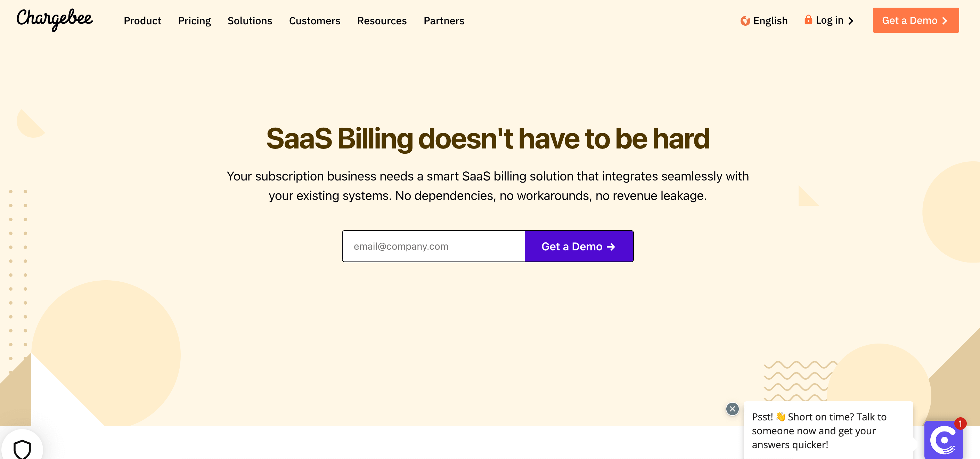Image resolution: width=980 pixels, height=459 pixels.
Task: Click the Customers navigation tab
Action: (x=315, y=21)
